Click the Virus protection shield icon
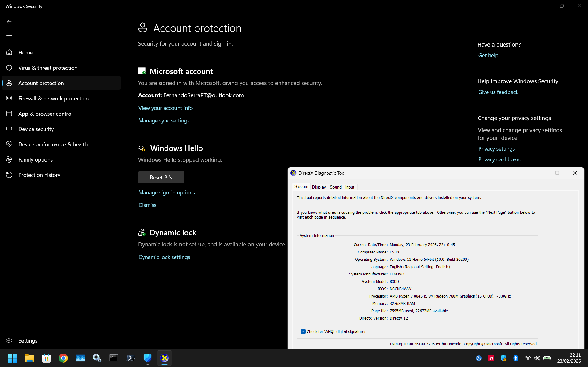Screen dimensions: 588x367 coord(9,68)
